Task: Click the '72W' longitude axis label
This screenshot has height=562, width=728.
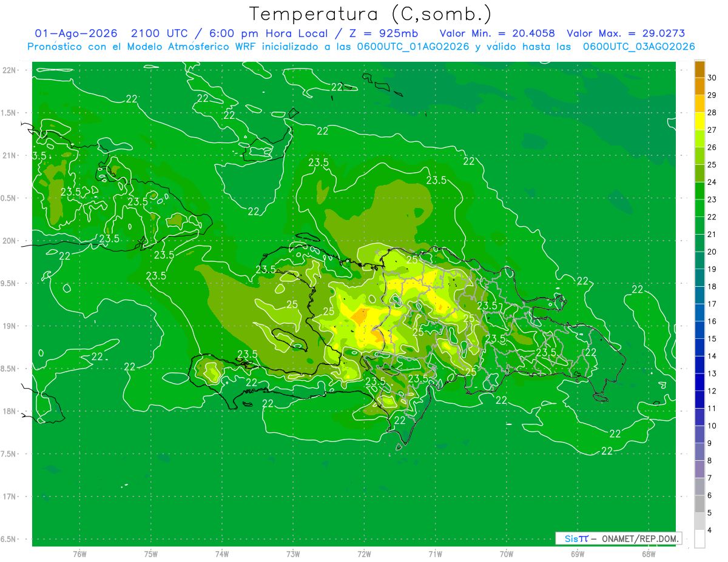Action: pos(364,554)
